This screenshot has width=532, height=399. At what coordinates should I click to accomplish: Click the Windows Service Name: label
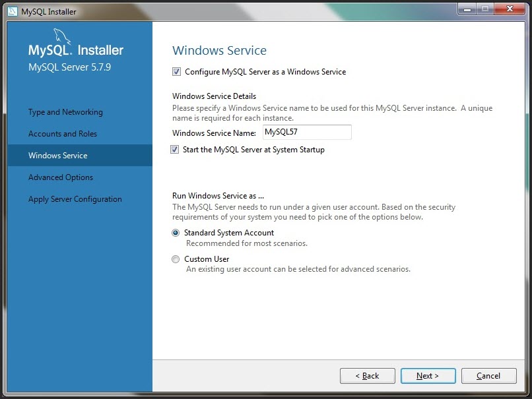[x=214, y=133]
